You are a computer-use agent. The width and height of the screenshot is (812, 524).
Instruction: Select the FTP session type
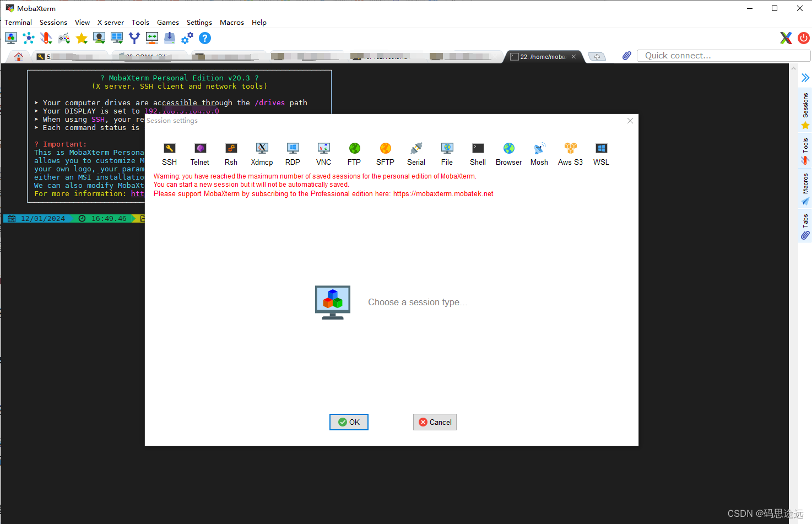point(354,154)
